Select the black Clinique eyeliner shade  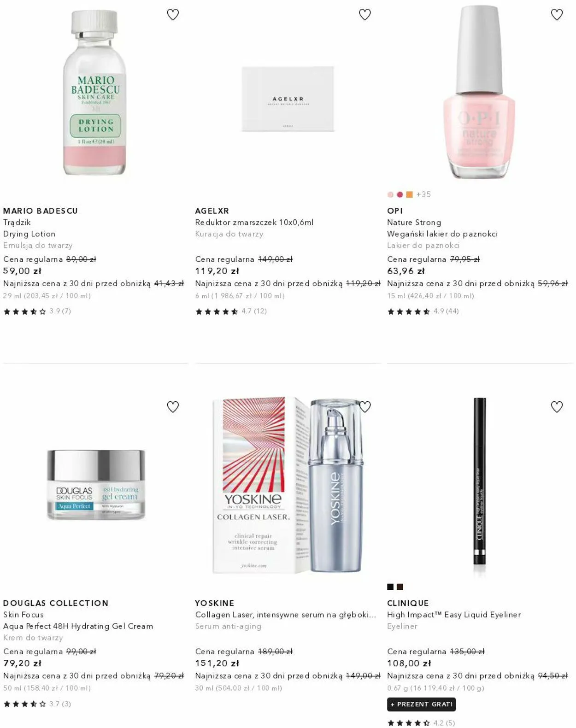click(390, 587)
